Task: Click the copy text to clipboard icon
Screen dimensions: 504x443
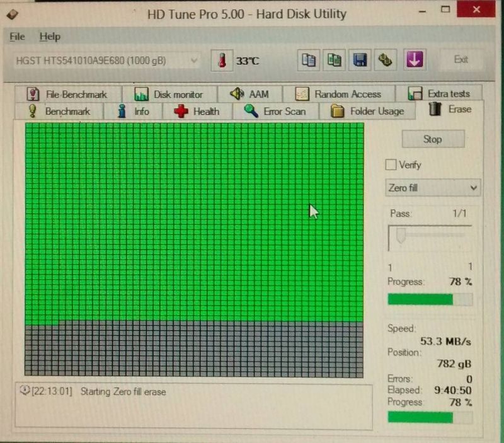Action: pos(309,60)
